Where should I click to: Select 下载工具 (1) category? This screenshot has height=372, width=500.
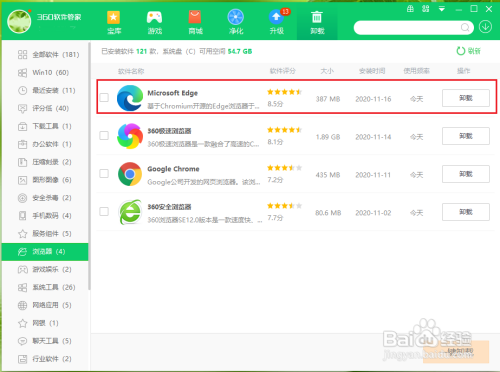(45, 126)
